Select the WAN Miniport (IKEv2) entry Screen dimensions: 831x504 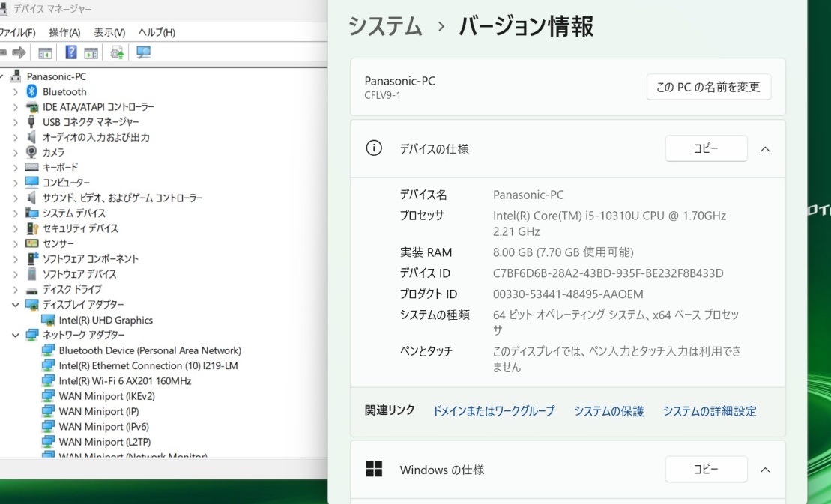pos(107,396)
